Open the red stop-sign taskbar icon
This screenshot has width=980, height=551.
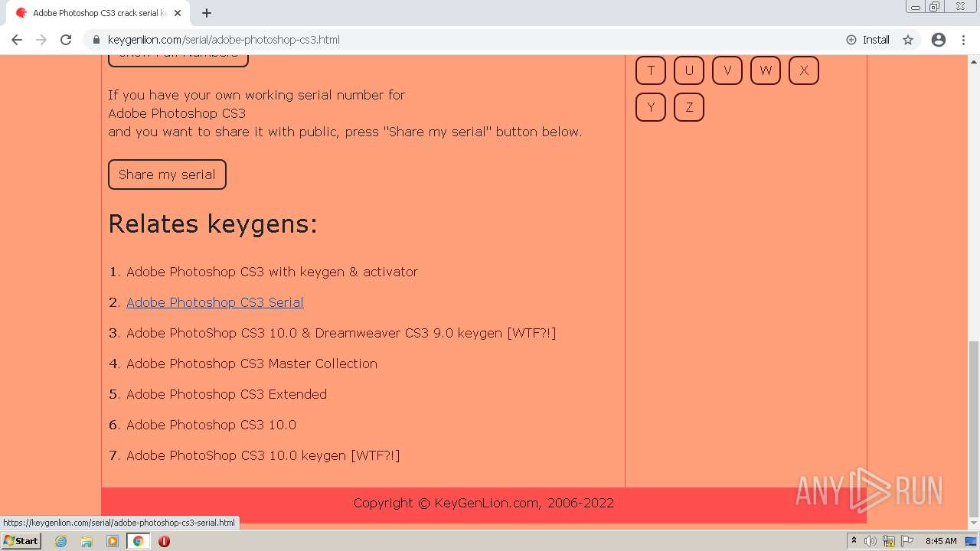click(164, 541)
